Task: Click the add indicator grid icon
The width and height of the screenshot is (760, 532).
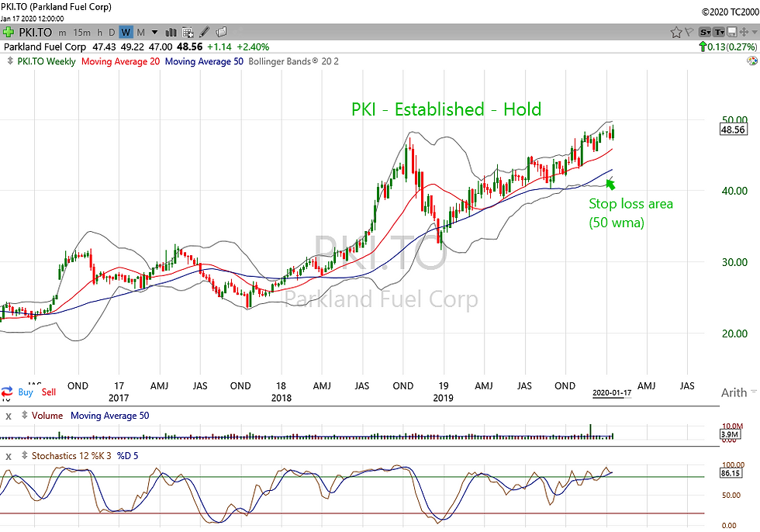Action: pyautogui.click(x=188, y=33)
